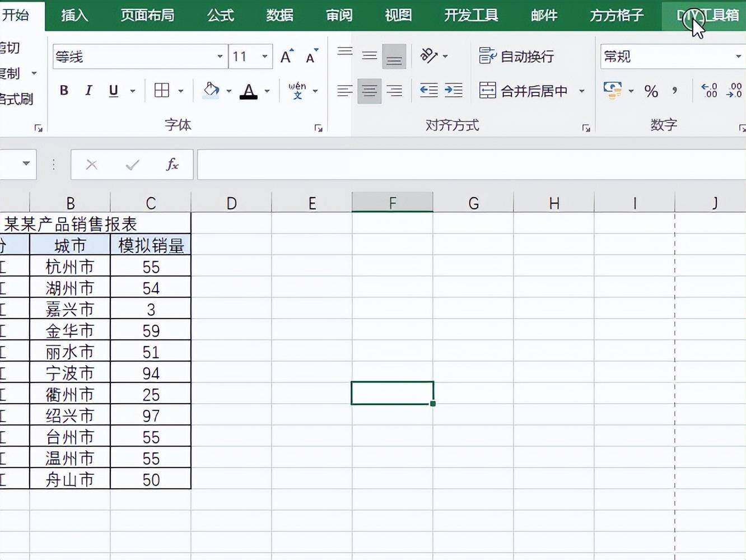
Task: Select cell with value 94
Action: [x=151, y=373]
